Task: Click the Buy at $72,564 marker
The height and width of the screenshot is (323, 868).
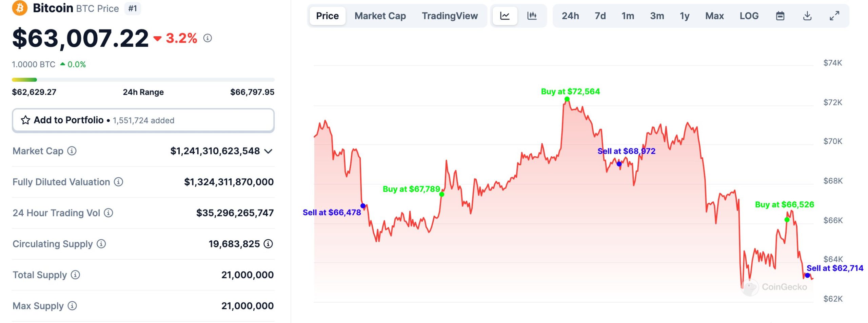Action: tap(567, 99)
